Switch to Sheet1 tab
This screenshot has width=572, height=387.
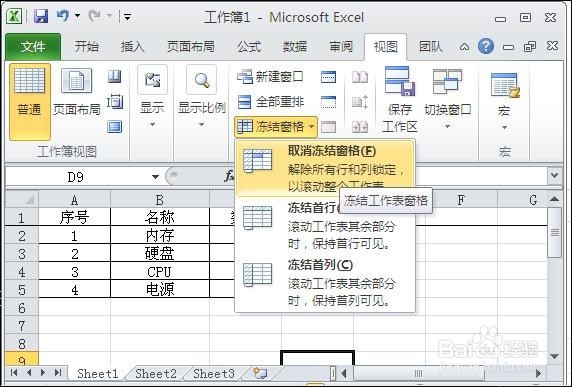[x=97, y=374]
